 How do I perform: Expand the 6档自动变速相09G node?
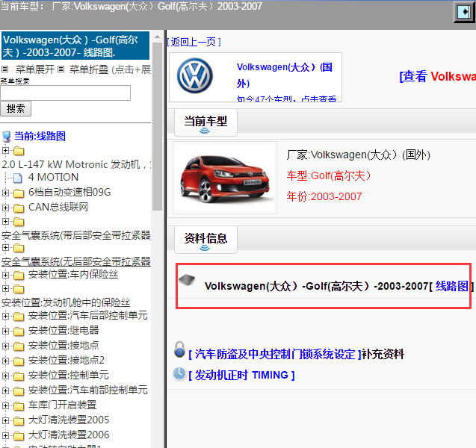click(x=5, y=193)
